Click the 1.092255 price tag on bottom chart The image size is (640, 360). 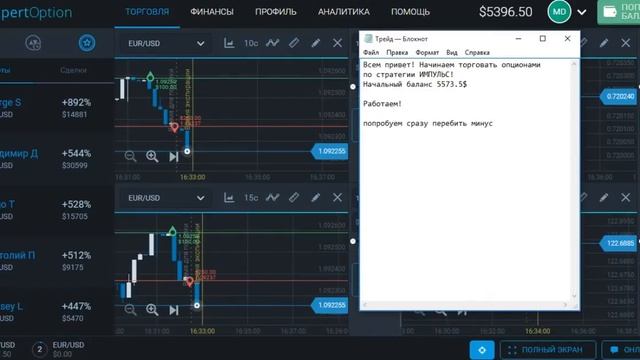[330, 305]
